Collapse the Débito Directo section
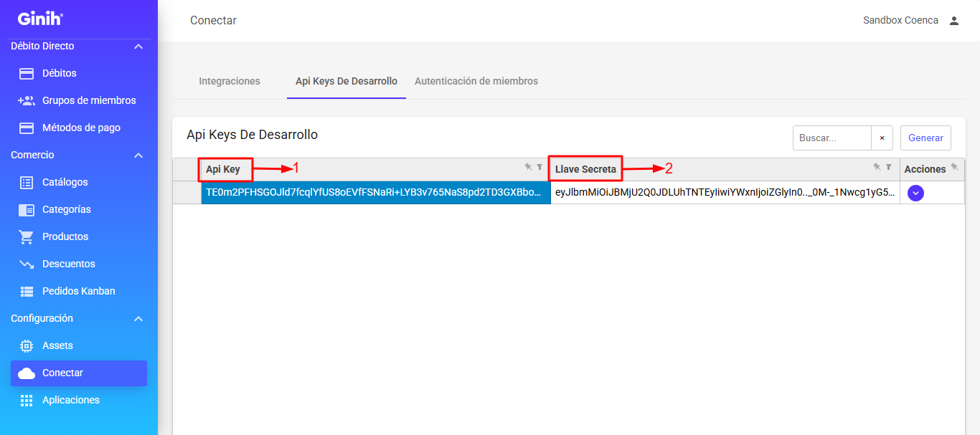 pyautogui.click(x=139, y=47)
